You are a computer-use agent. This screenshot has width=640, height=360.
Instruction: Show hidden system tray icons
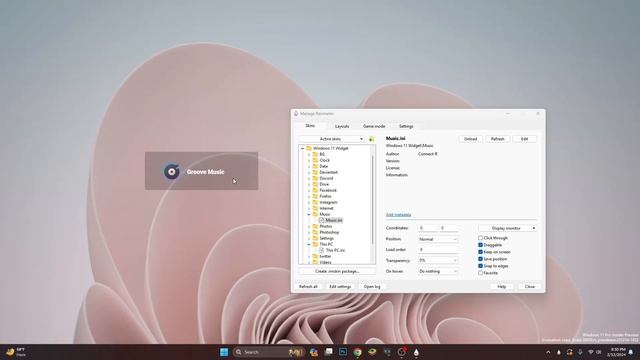point(548,352)
